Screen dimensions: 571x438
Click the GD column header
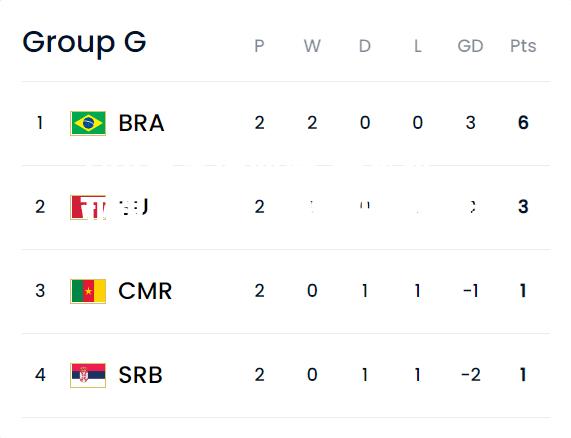coord(470,46)
